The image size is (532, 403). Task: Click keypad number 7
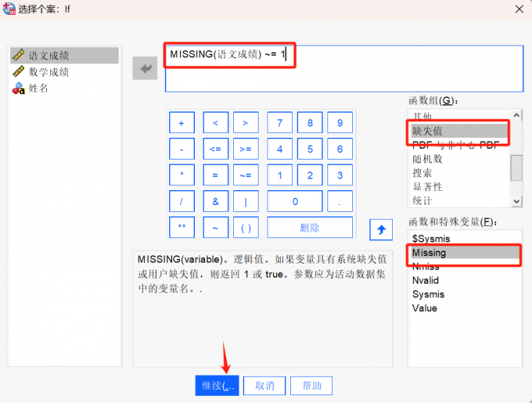279,122
